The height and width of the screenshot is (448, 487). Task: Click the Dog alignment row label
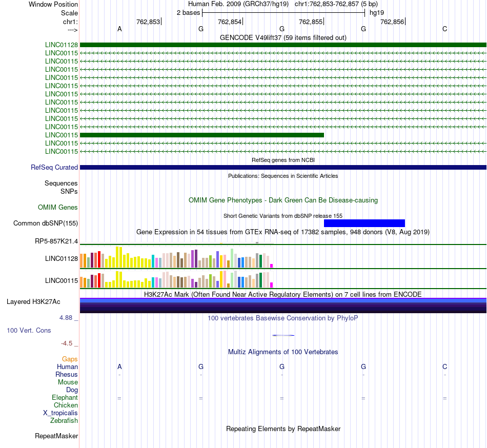click(x=72, y=390)
